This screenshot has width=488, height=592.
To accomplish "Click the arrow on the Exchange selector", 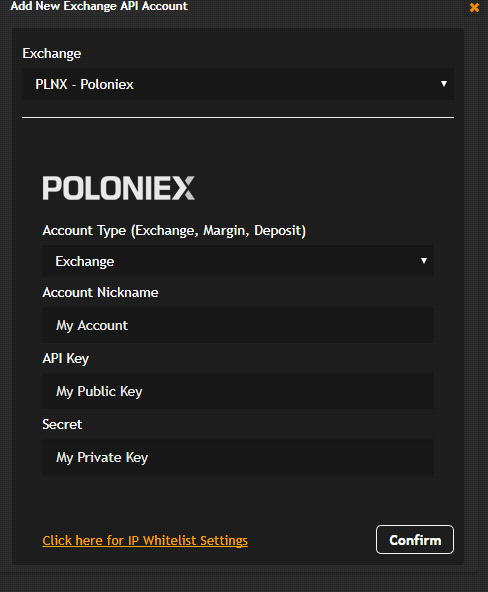I will pyautogui.click(x=444, y=83).
